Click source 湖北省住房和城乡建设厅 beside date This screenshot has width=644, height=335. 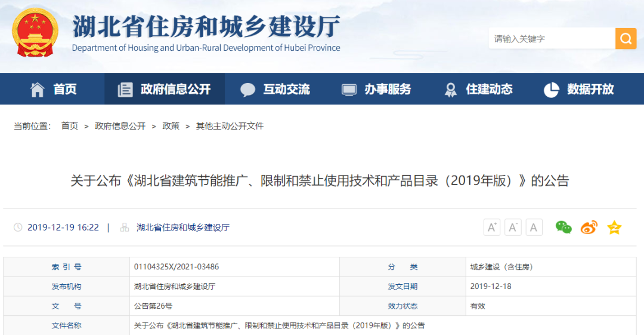pyautogui.click(x=183, y=228)
